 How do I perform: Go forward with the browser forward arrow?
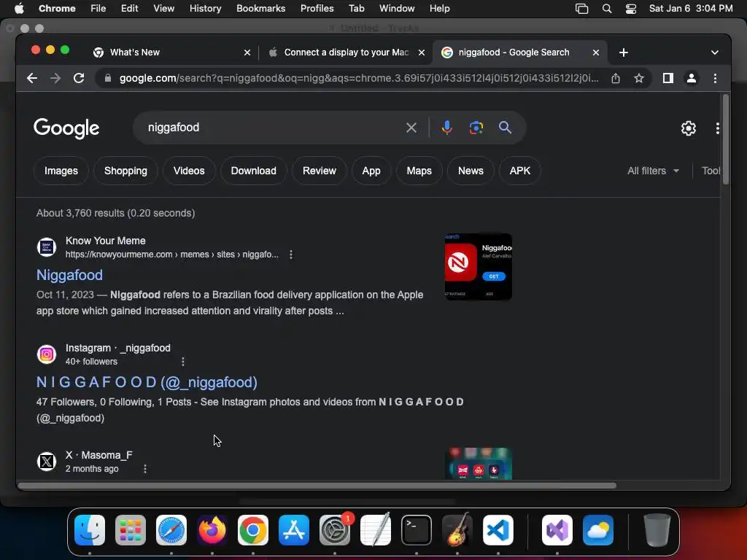point(55,78)
